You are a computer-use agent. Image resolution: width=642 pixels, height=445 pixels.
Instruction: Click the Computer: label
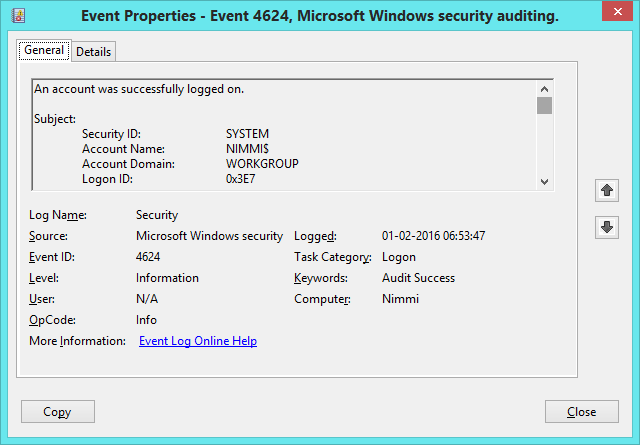click(x=322, y=299)
